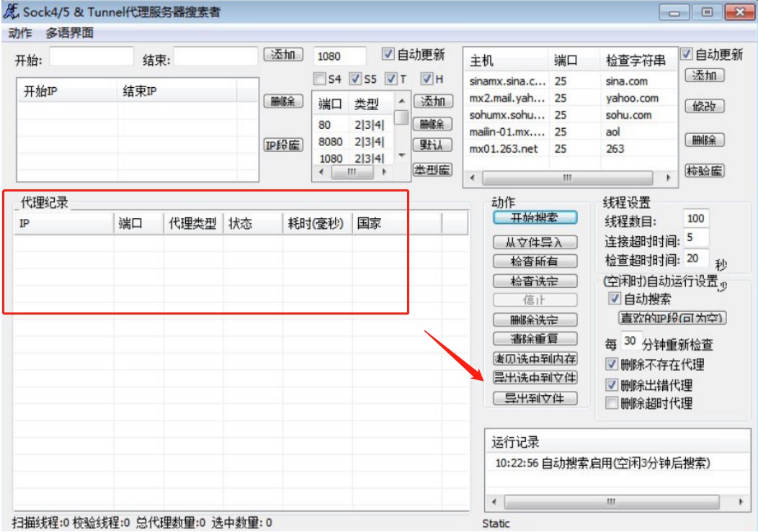Export results using 导出到文件
This screenshot has height=532, width=758.
point(536,397)
